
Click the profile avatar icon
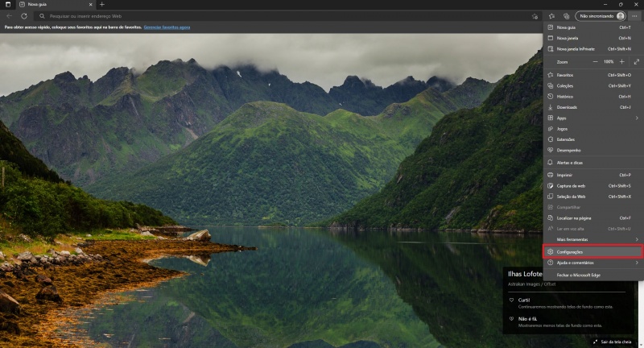click(620, 15)
